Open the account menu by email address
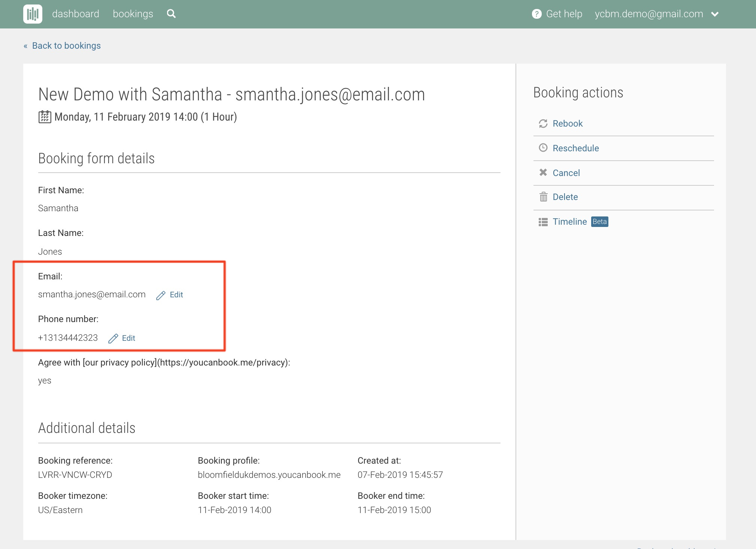This screenshot has height=549, width=756. tap(648, 14)
